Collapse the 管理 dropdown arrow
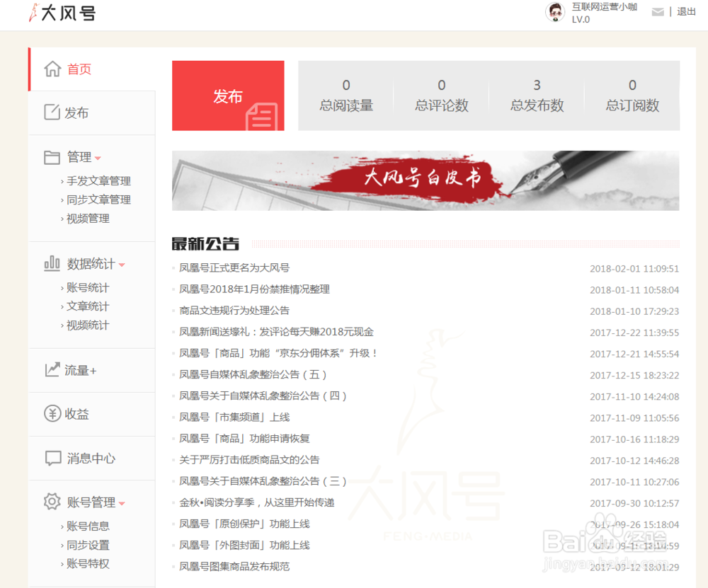This screenshot has width=708, height=588. (98, 158)
